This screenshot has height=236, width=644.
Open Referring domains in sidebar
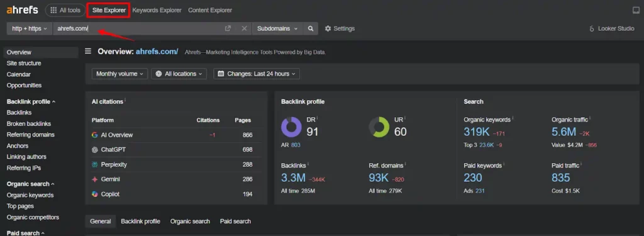pos(30,135)
